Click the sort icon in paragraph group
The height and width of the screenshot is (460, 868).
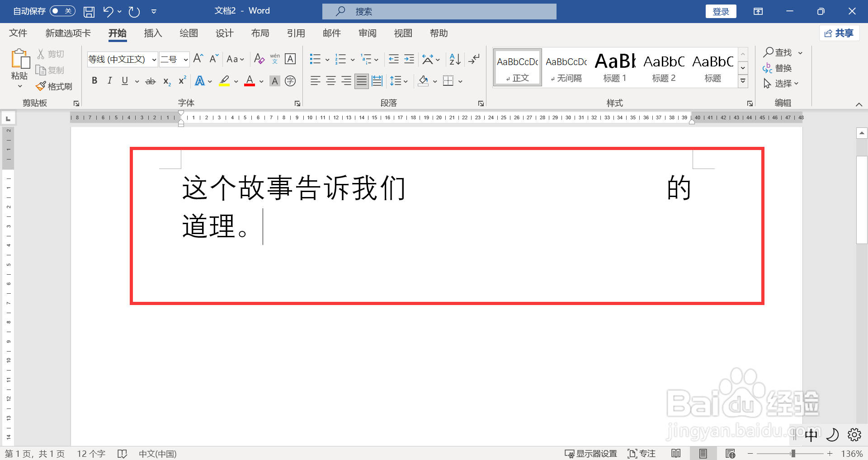point(454,59)
